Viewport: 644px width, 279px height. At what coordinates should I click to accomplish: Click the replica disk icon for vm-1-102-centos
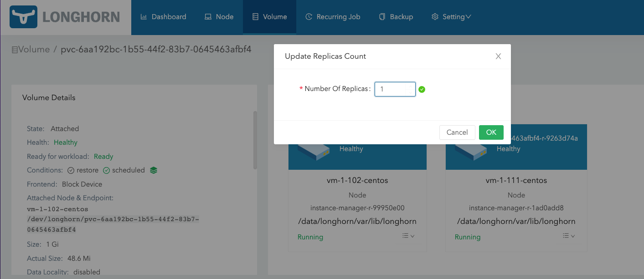pyautogui.click(x=314, y=150)
